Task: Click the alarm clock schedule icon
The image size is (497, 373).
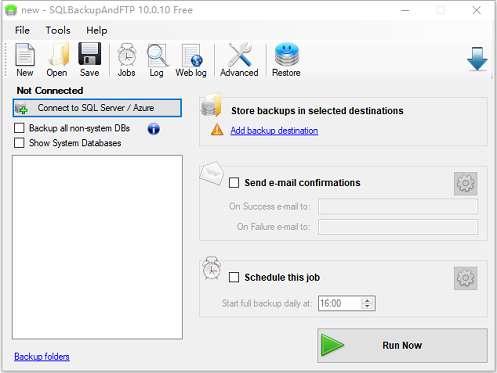Action: [x=211, y=268]
